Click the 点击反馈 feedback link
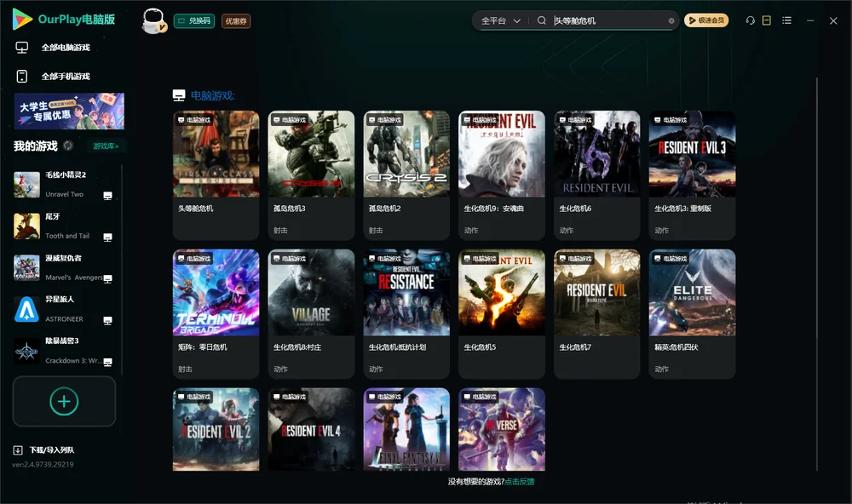This screenshot has width=852, height=504. point(520,482)
